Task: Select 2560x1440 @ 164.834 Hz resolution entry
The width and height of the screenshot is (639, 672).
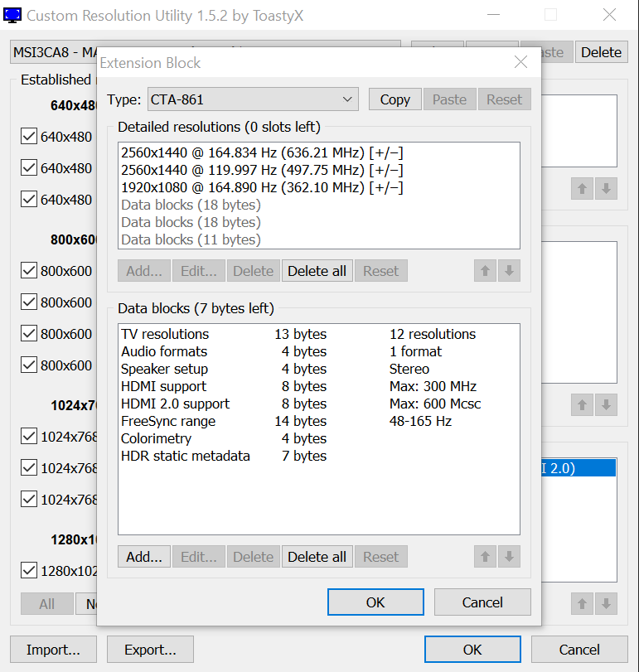Action: tap(262, 153)
